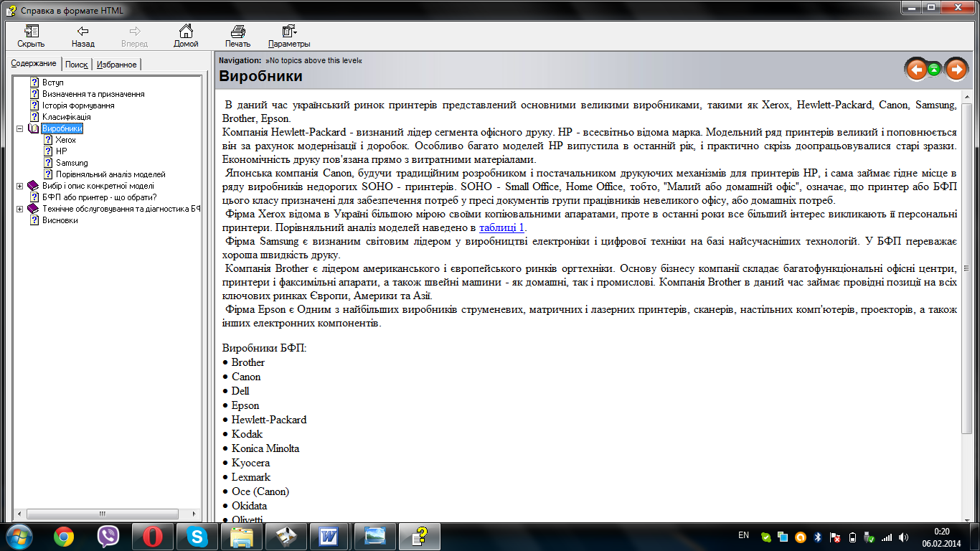Click the Виробники page heading
The image size is (980, 551).
point(261,76)
